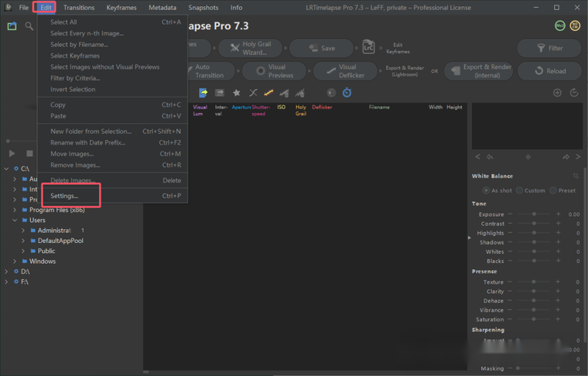Click the circled plus icon above preview

coord(556,94)
